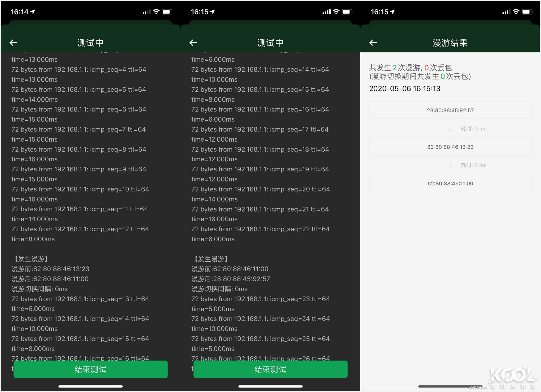Tap timestamp 2020-05-06 16:15:13
Screen dimensions: 541x392
(x=405, y=88)
